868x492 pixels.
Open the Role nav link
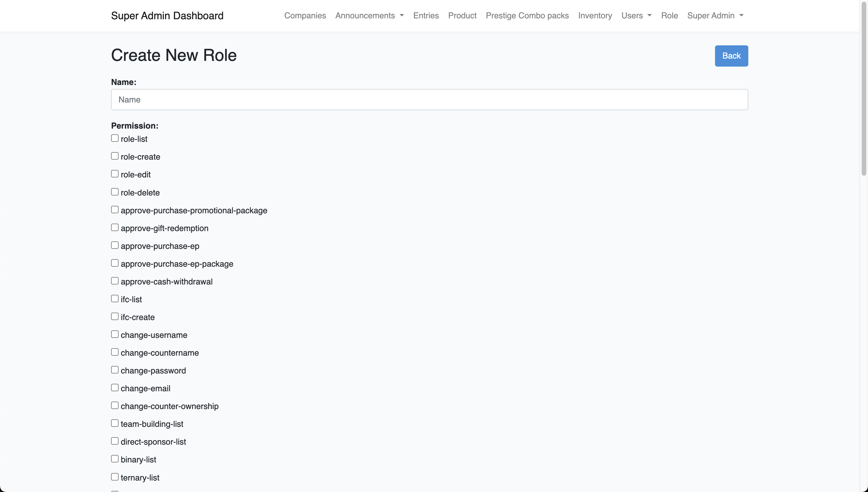coord(669,16)
